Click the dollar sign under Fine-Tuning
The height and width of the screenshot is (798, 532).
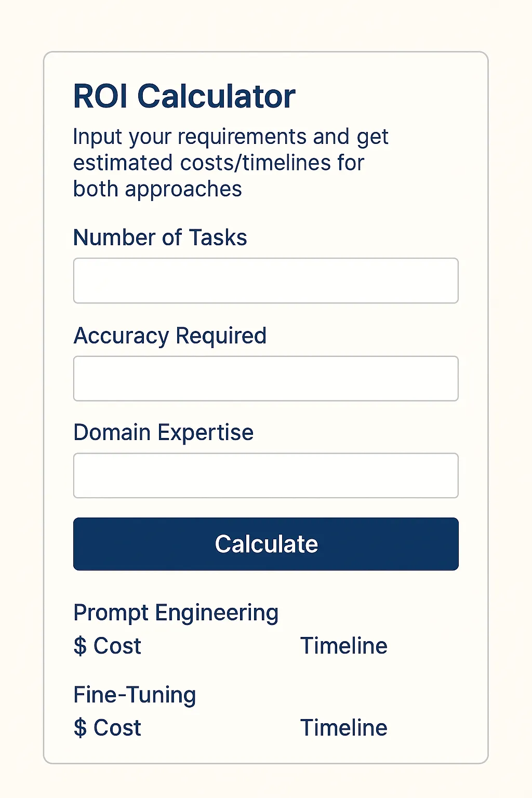pos(80,728)
